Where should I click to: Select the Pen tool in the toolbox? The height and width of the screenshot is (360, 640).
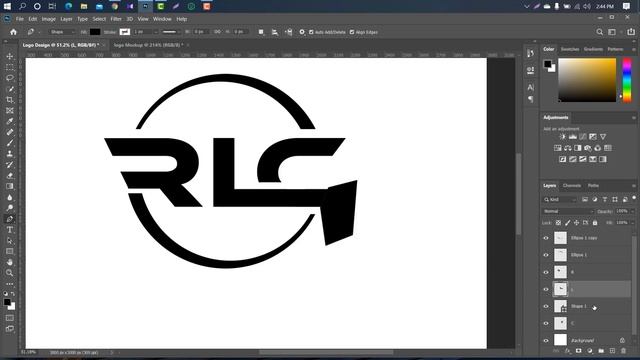coord(10,219)
